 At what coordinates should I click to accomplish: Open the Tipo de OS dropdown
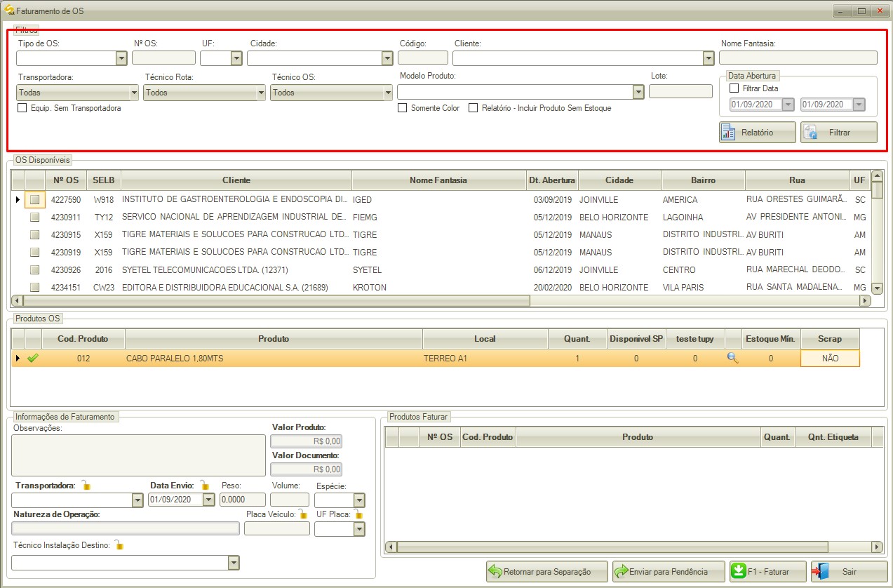click(121, 58)
